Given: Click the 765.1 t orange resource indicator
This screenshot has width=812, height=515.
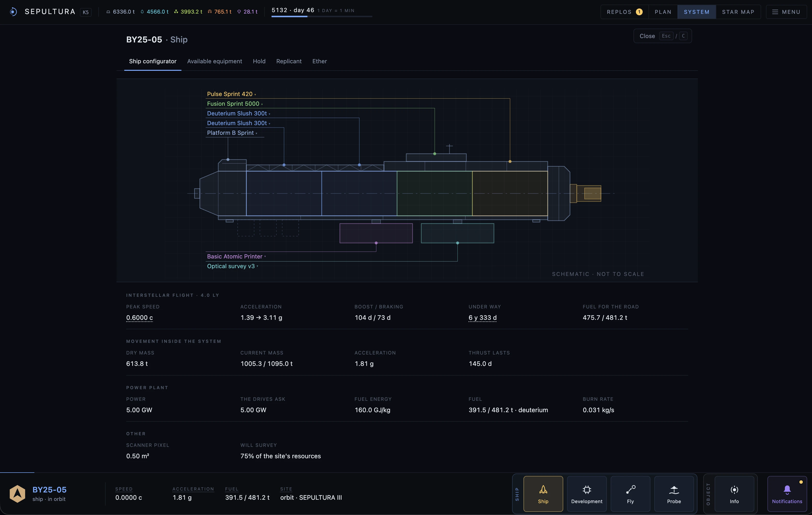Looking at the screenshot, I should coord(219,12).
